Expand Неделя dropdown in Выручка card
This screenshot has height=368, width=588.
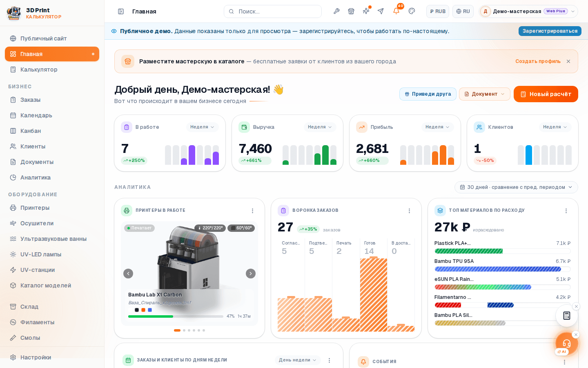pos(320,127)
